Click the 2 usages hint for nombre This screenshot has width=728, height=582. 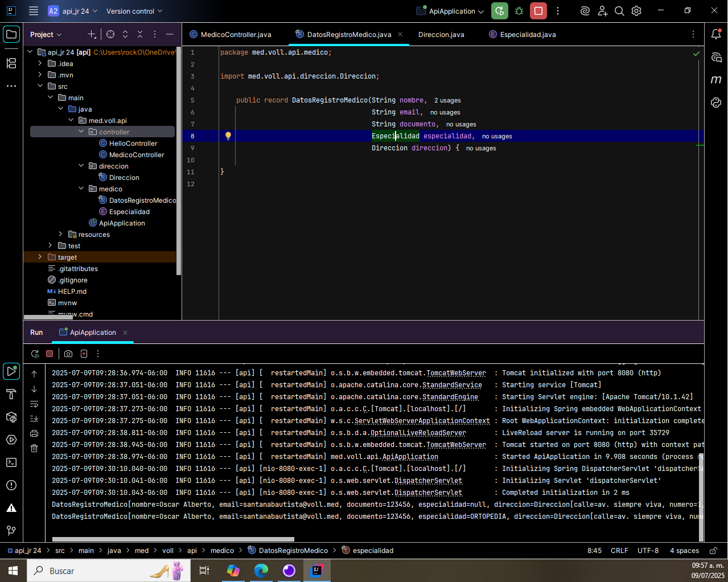[447, 100]
